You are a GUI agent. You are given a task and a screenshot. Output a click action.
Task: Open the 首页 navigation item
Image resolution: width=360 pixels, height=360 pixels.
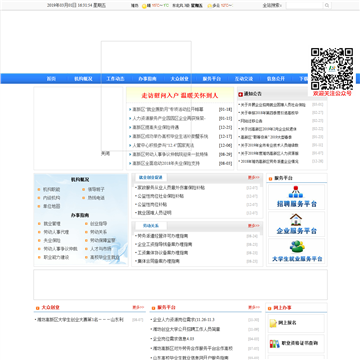(x=51, y=79)
